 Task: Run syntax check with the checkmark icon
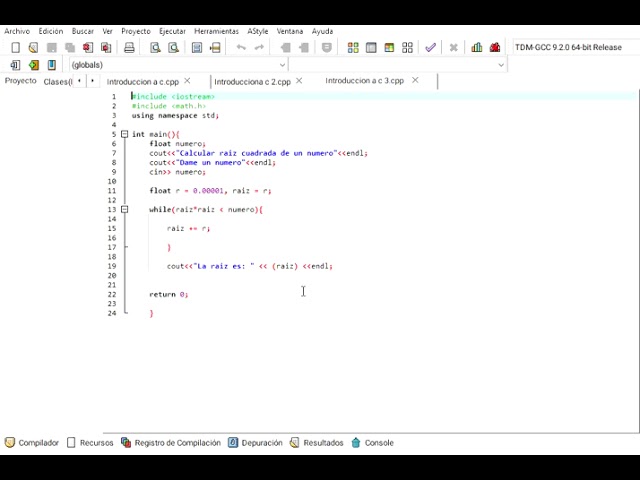(x=430, y=47)
